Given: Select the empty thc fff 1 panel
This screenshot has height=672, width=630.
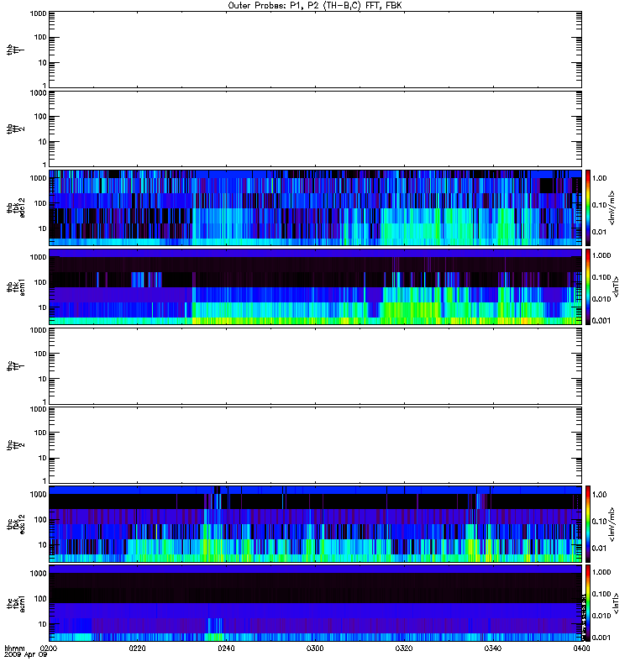Looking at the screenshot, I should pos(315,366).
